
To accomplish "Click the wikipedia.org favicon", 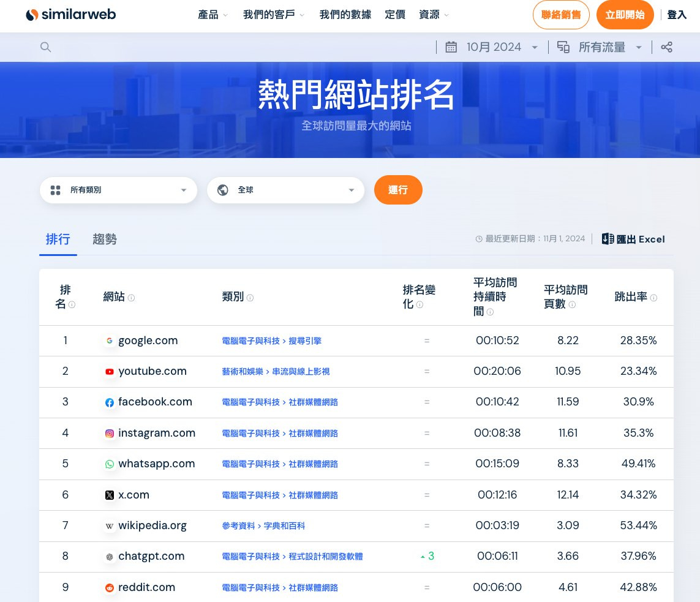I will point(110,526).
